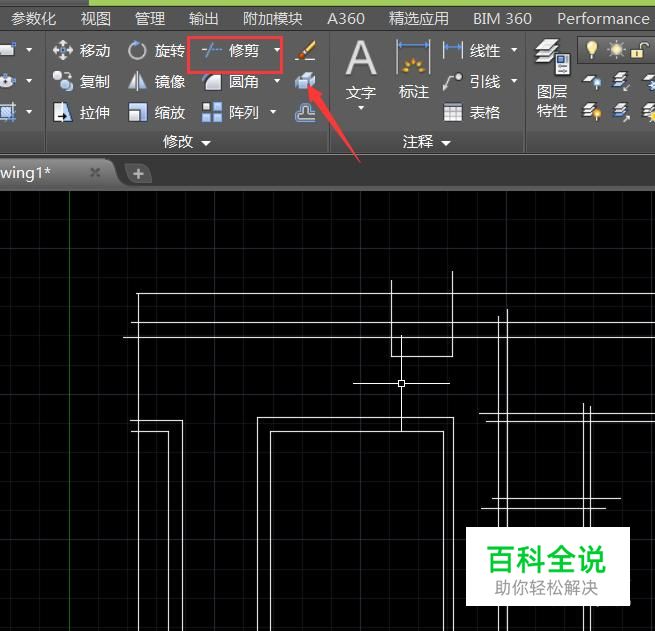Click the Erase icon with the brush

click(x=306, y=51)
